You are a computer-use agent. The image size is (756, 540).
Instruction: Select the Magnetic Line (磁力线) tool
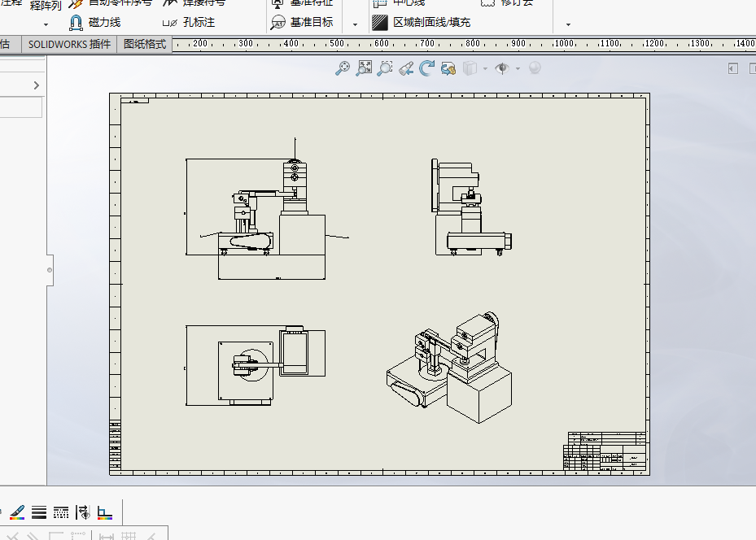[94, 22]
